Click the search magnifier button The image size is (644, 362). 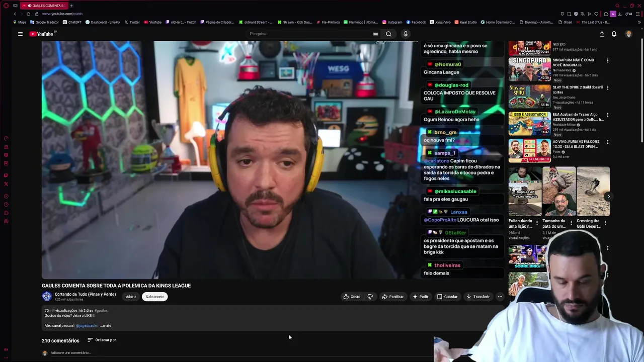(x=388, y=34)
